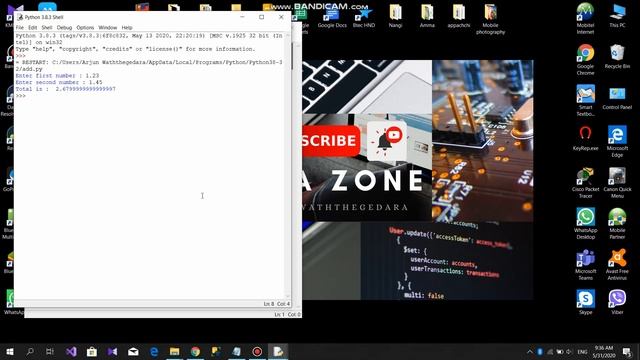Open Microsoft Store from taskbar
The width and height of the screenshot is (640, 360).
point(92,351)
